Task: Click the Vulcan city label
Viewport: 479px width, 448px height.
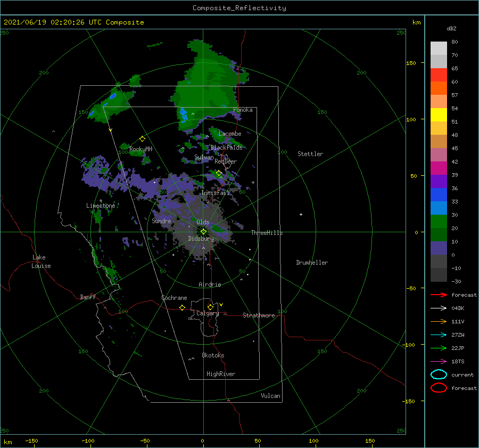Action: coord(271,396)
